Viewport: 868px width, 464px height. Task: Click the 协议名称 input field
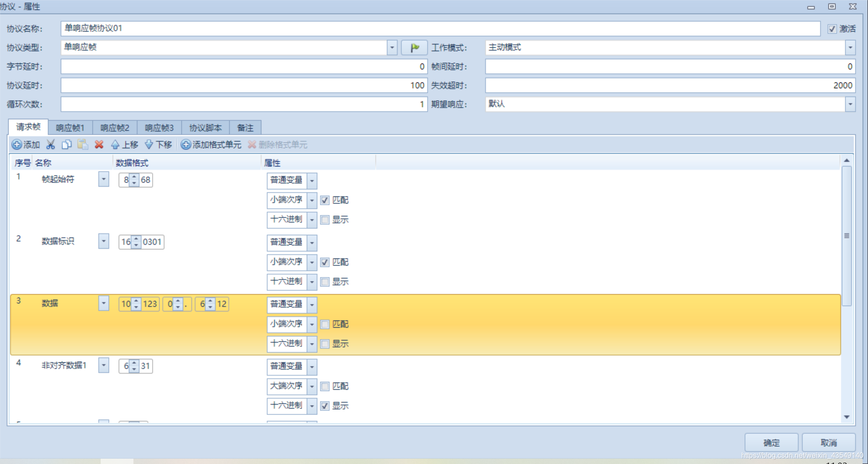coord(440,28)
